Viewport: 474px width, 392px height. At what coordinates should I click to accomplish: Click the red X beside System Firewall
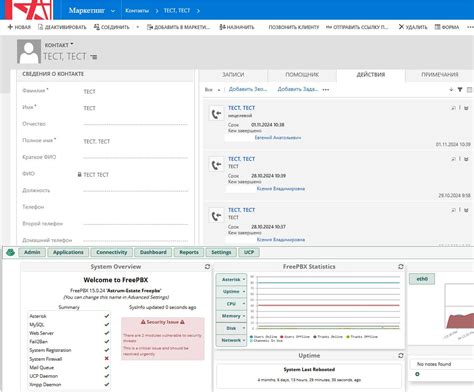coord(107,359)
